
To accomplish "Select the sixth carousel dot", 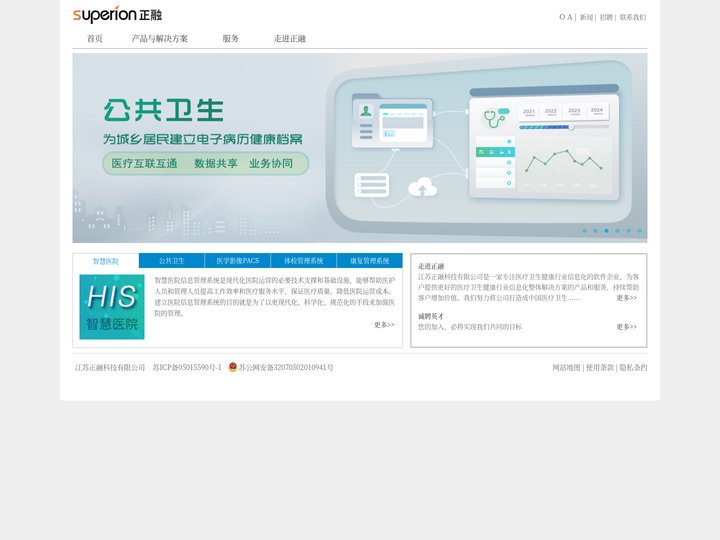I will click(x=640, y=231).
